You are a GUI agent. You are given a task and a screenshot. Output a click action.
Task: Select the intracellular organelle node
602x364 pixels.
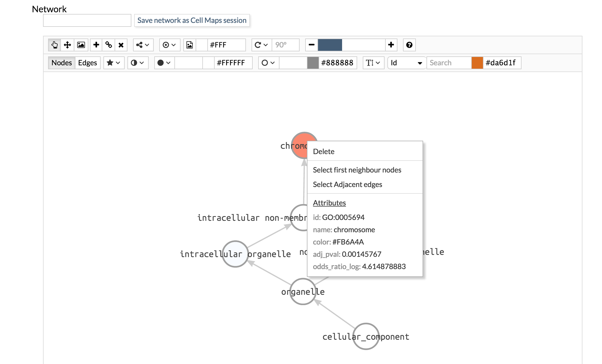point(235,254)
